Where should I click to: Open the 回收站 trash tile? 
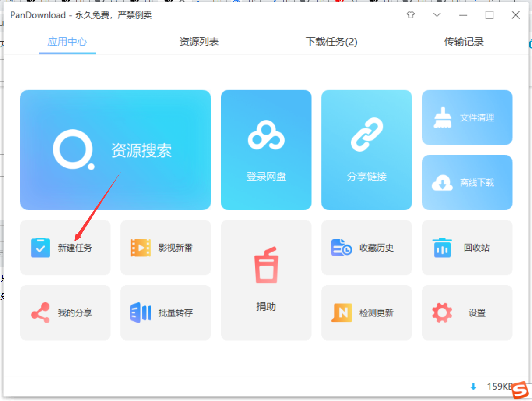pos(467,248)
